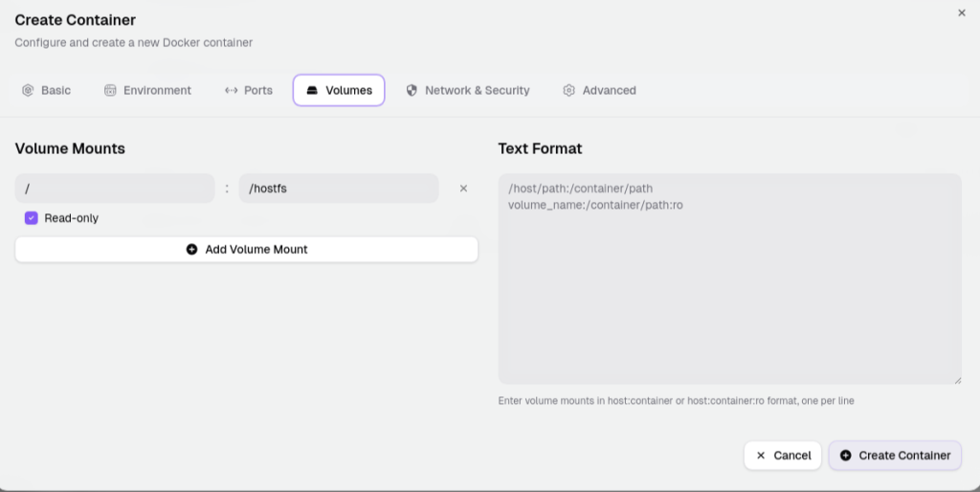
Task: Open the Advanced tab
Action: pos(599,90)
